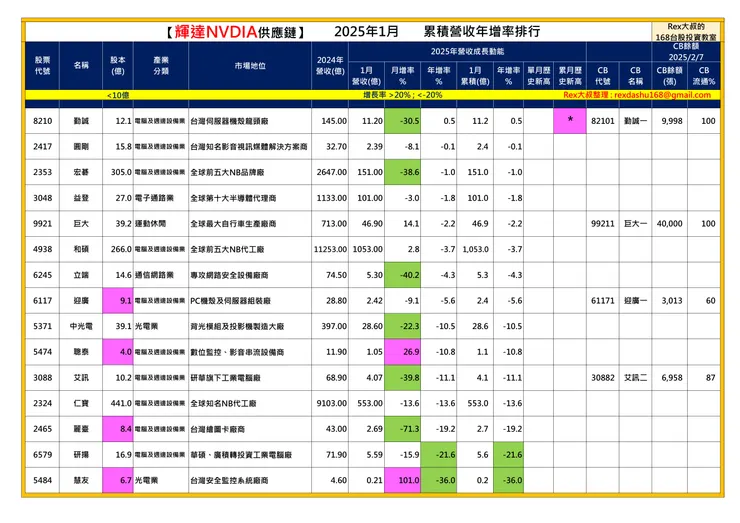Select CB code '30882'

tap(603, 378)
